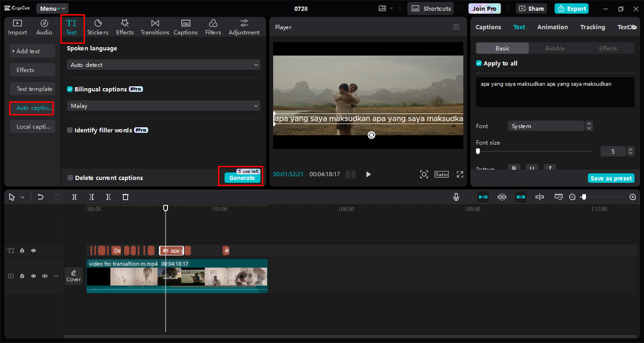Viewport: 644px width, 343px height.
Task: Open the Malay bilingual language dropdown
Action: tap(164, 106)
